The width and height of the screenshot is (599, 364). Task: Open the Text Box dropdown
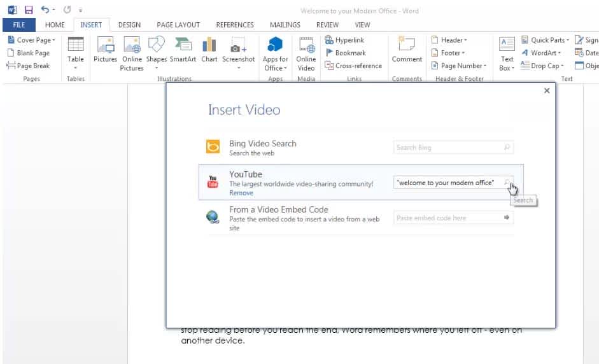pyautogui.click(x=507, y=53)
